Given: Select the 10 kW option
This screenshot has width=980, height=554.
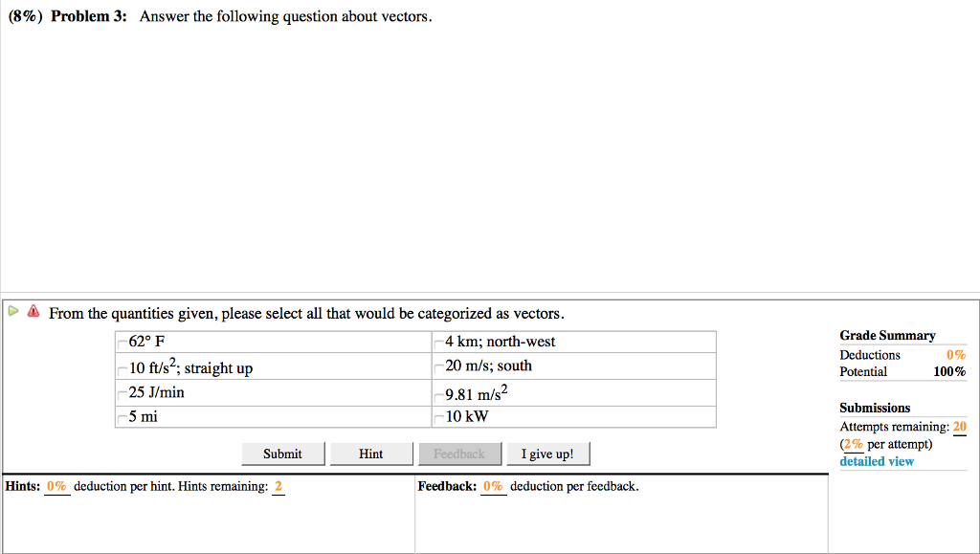Looking at the screenshot, I should (x=440, y=416).
